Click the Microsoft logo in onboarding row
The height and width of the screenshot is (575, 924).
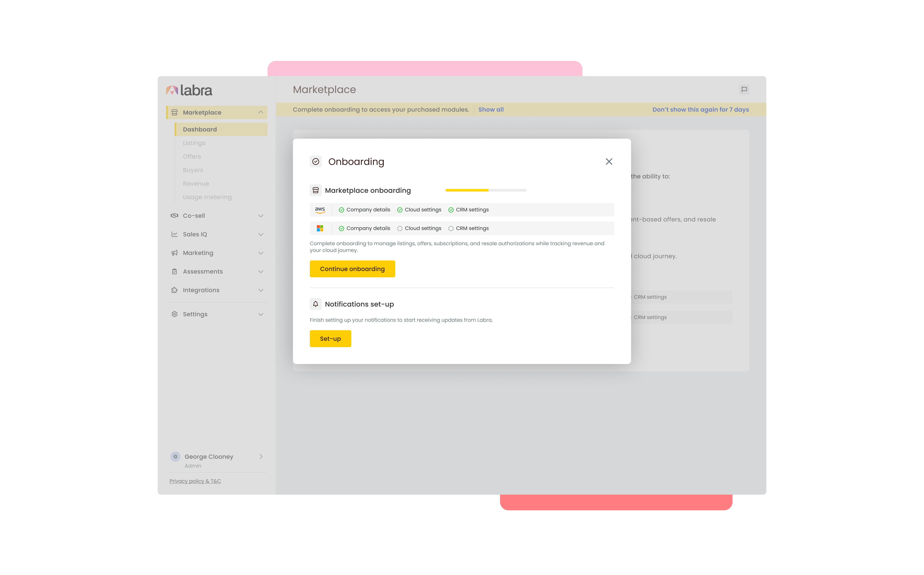(320, 228)
